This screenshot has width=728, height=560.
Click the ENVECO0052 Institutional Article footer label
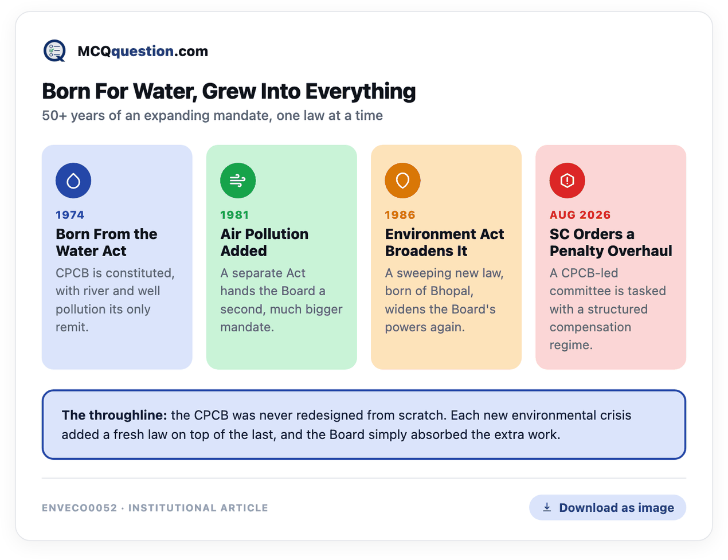155,508
